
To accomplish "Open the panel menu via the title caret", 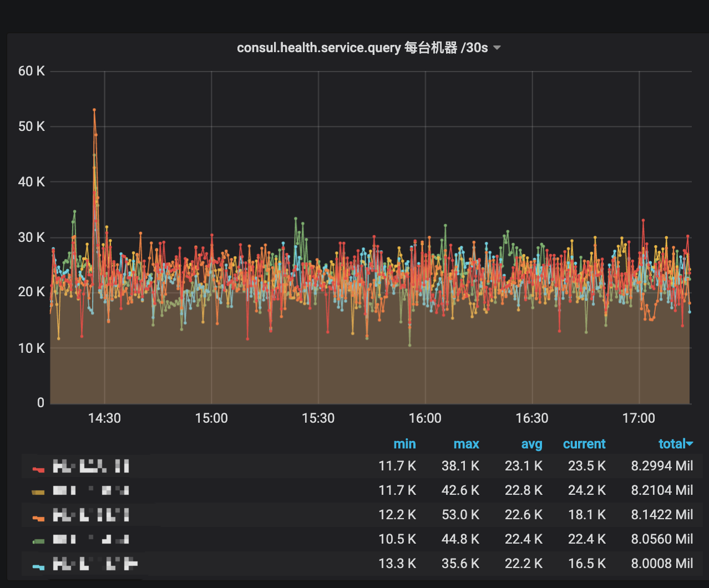I will point(497,48).
